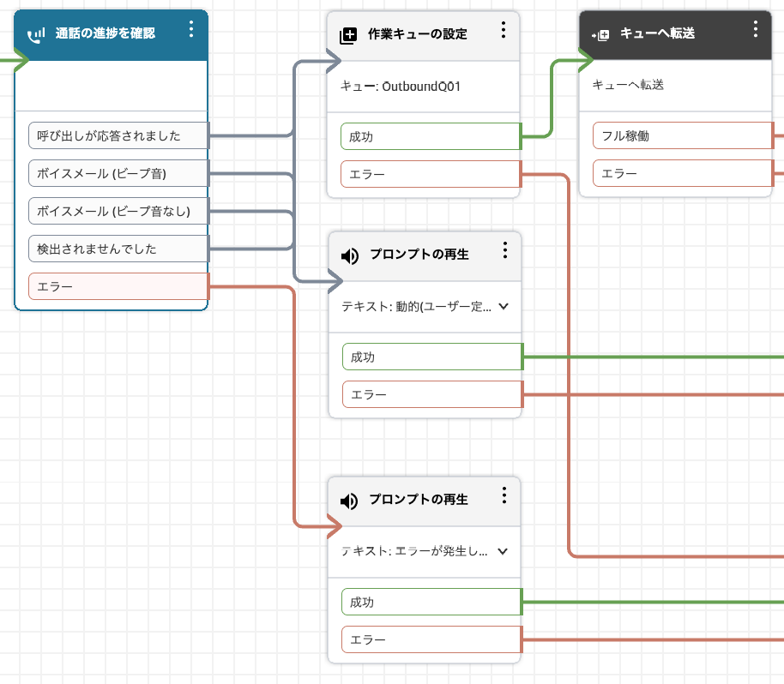This screenshot has height=684, width=784.
Task: Select エラー branch of 作業キューの設定
Action: pyautogui.click(x=431, y=174)
